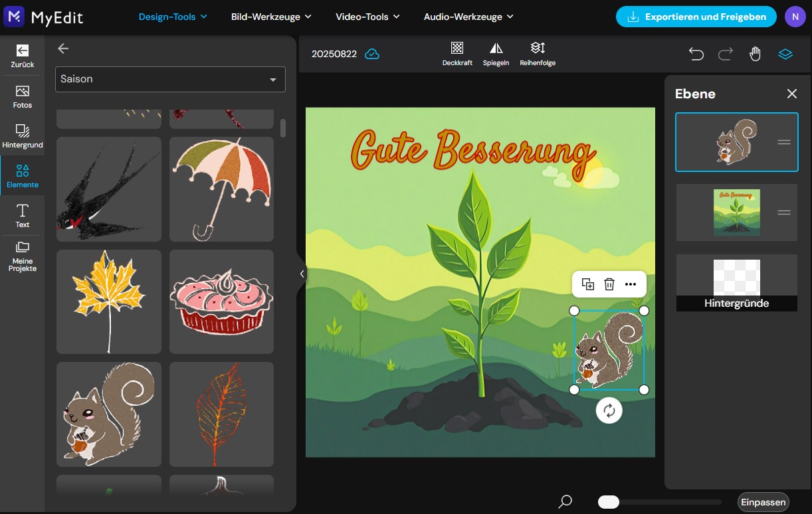This screenshot has height=514, width=812.
Task: Open the Reihenfolge order tool
Action: point(538,53)
